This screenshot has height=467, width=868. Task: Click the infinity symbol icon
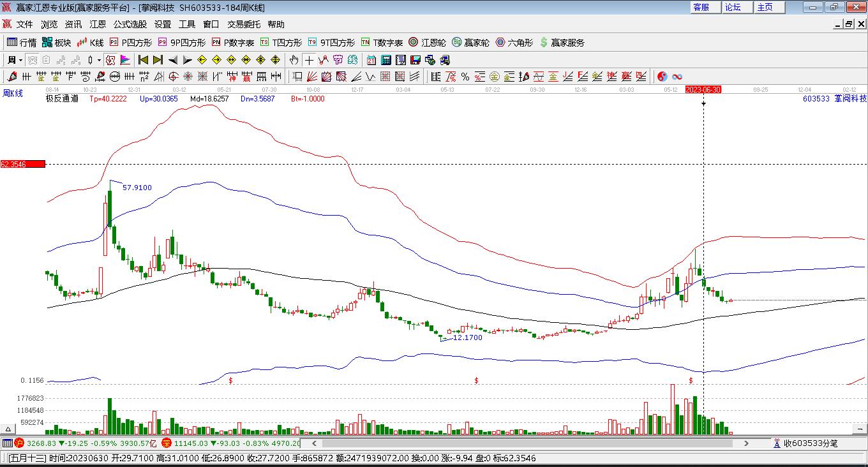(x=677, y=77)
